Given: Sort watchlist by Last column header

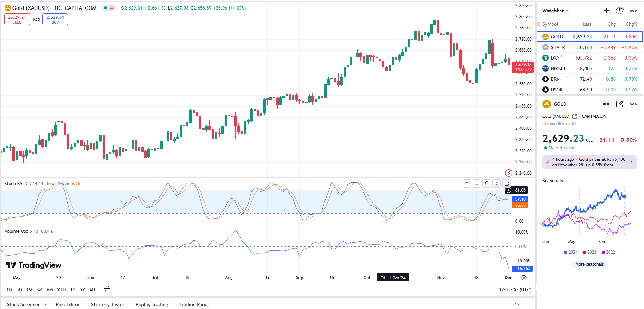Looking at the screenshot, I should [587, 24].
